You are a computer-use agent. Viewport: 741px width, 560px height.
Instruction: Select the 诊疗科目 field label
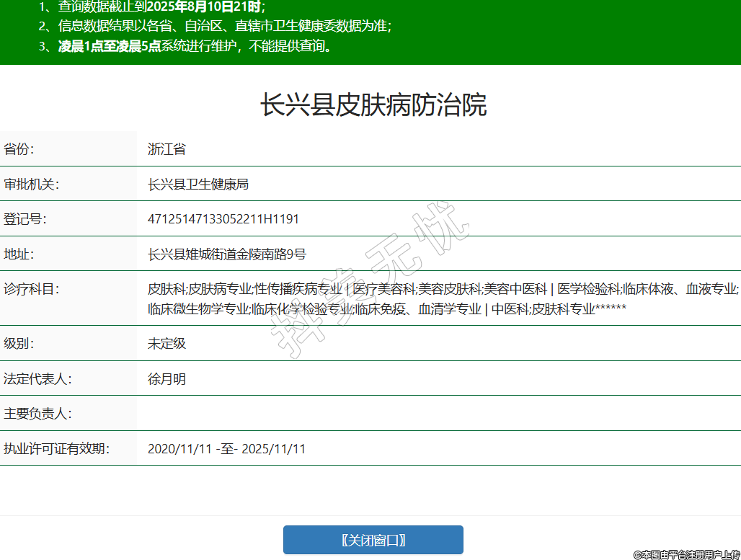[31, 289]
